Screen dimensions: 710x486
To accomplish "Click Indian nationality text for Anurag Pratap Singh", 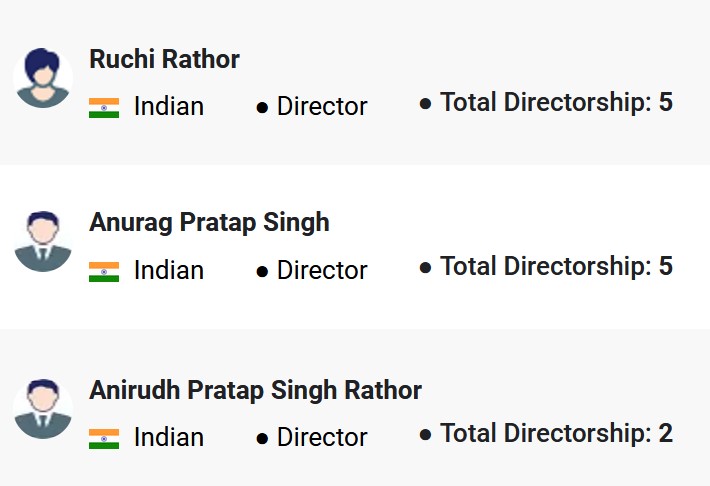I will (169, 270).
